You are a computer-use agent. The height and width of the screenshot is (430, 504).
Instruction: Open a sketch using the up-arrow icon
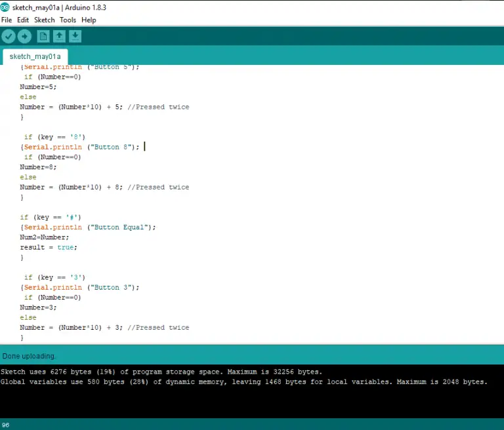(59, 37)
